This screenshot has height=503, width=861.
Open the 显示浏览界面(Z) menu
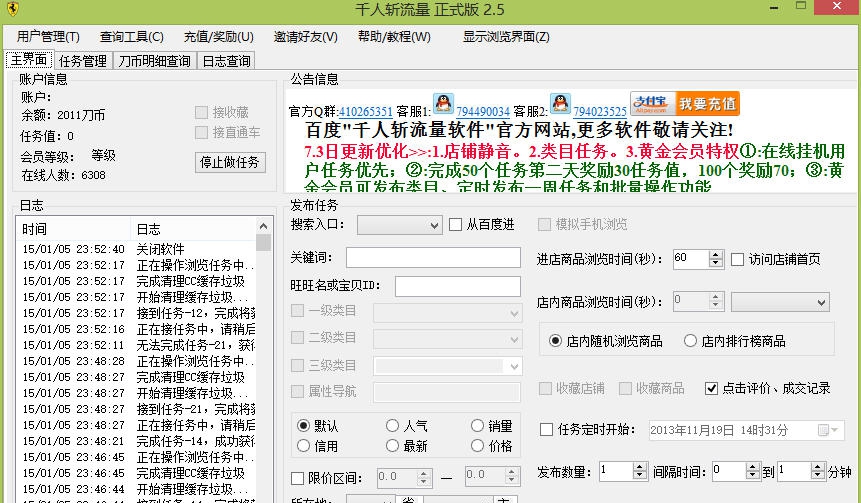506,37
